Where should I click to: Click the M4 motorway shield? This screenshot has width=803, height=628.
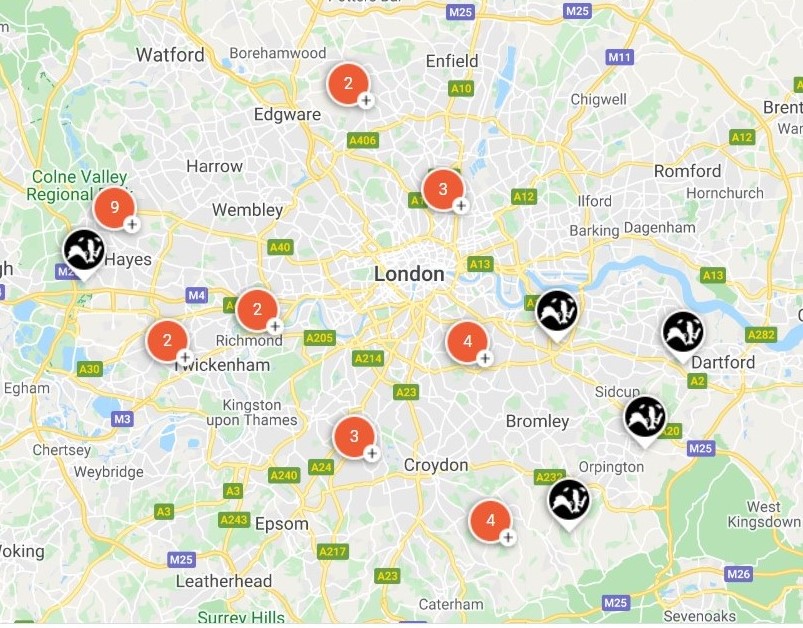[x=197, y=295]
